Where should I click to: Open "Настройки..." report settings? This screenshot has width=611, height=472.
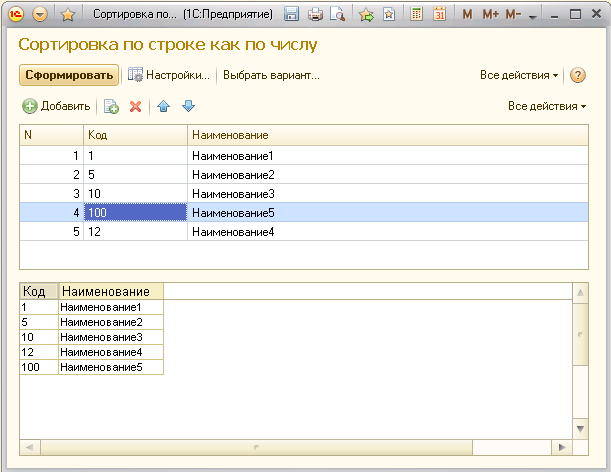[x=168, y=75]
